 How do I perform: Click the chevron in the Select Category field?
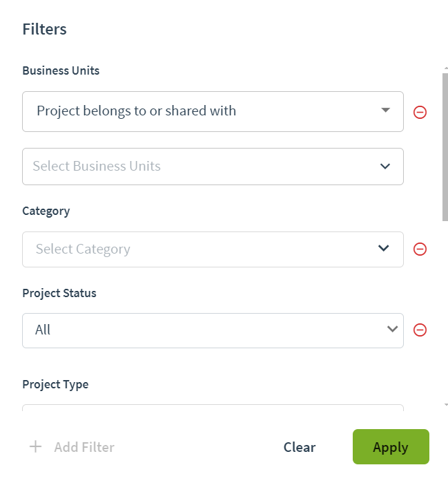(x=383, y=248)
